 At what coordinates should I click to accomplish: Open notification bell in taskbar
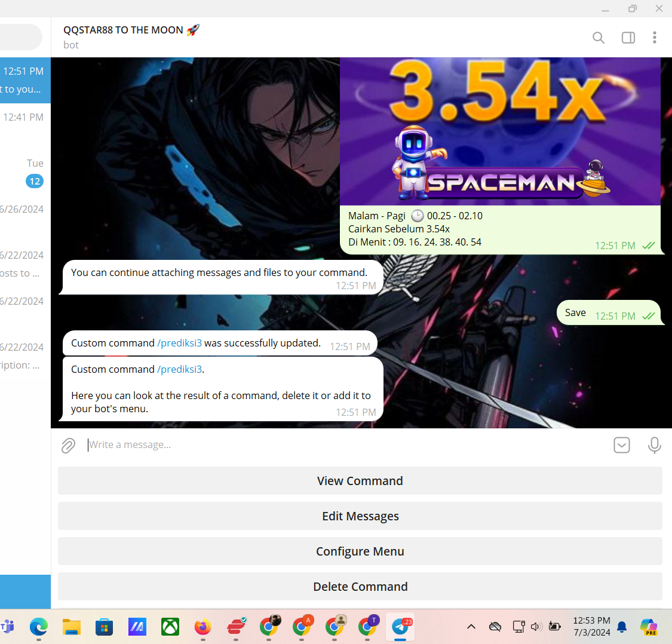tap(622, 627)
